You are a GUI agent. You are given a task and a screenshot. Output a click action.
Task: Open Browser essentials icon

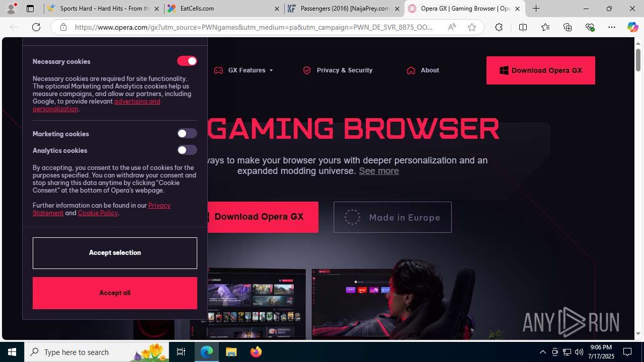point(590,27)
